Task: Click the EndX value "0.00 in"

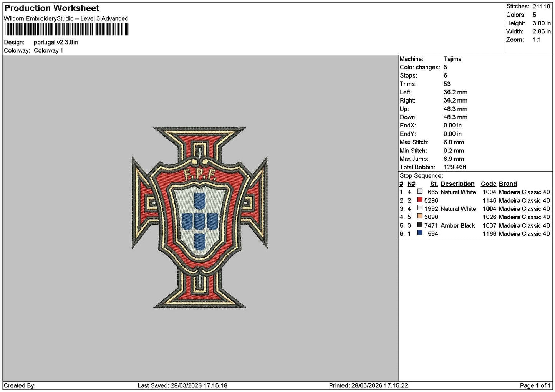Action: [x=453, y=126]
